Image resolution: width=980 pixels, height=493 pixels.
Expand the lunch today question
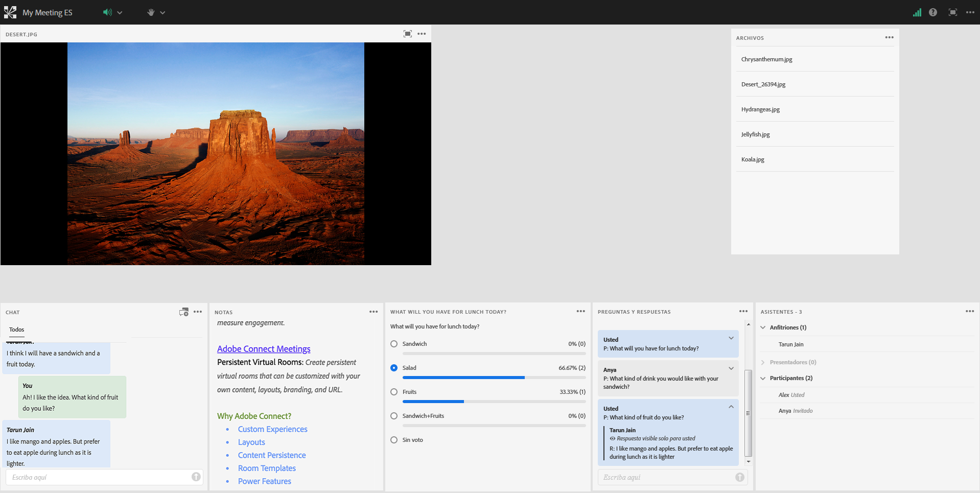(731, 338)
